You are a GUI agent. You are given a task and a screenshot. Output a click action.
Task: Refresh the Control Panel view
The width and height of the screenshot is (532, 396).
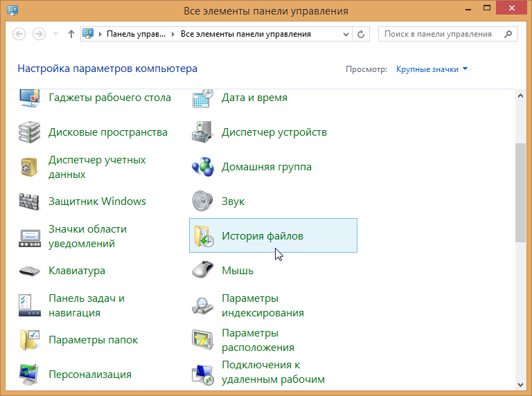pyautogui.click(x=361, y=34)
